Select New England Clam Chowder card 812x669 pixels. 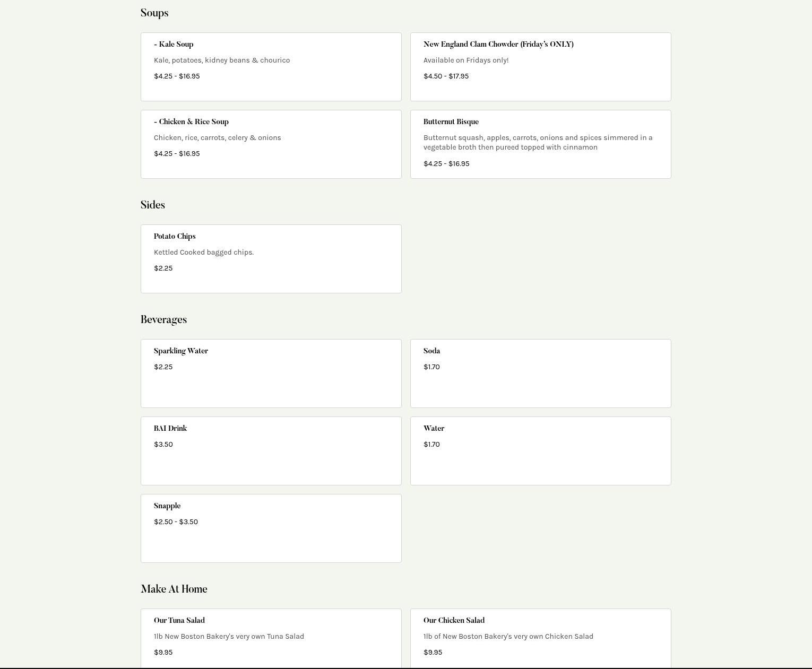pos(540,66)
